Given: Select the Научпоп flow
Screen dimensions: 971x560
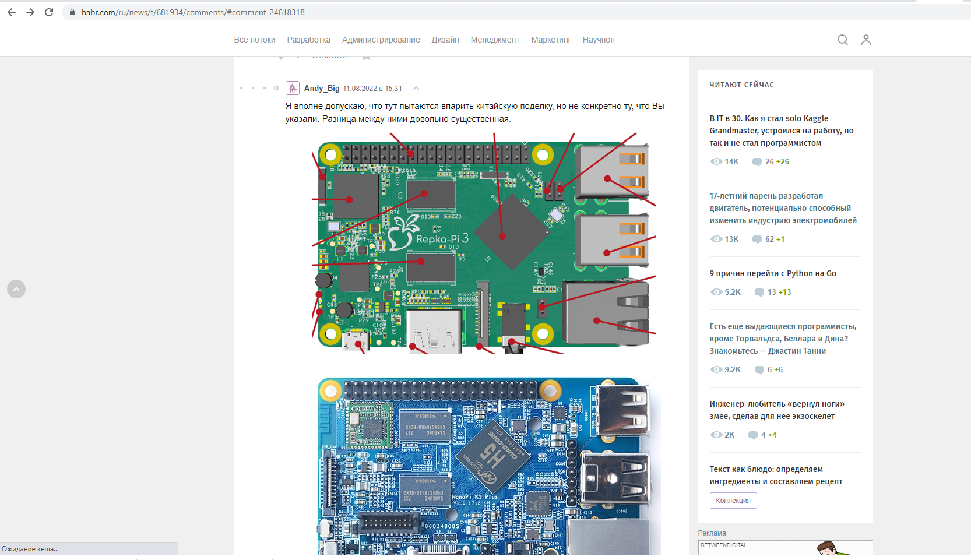Looking at the screenshot, I should coord(599,40).
